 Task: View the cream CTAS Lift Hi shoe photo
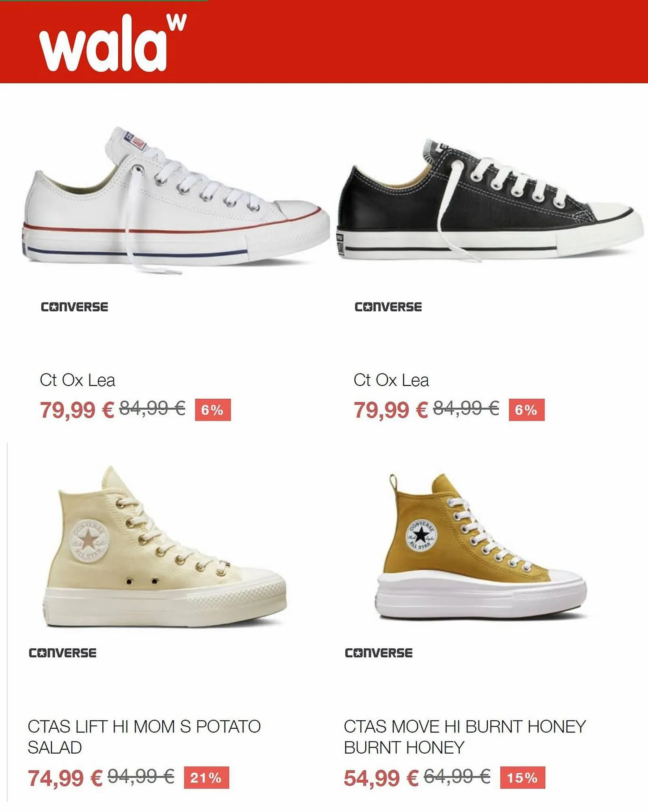tap(165, 547)
